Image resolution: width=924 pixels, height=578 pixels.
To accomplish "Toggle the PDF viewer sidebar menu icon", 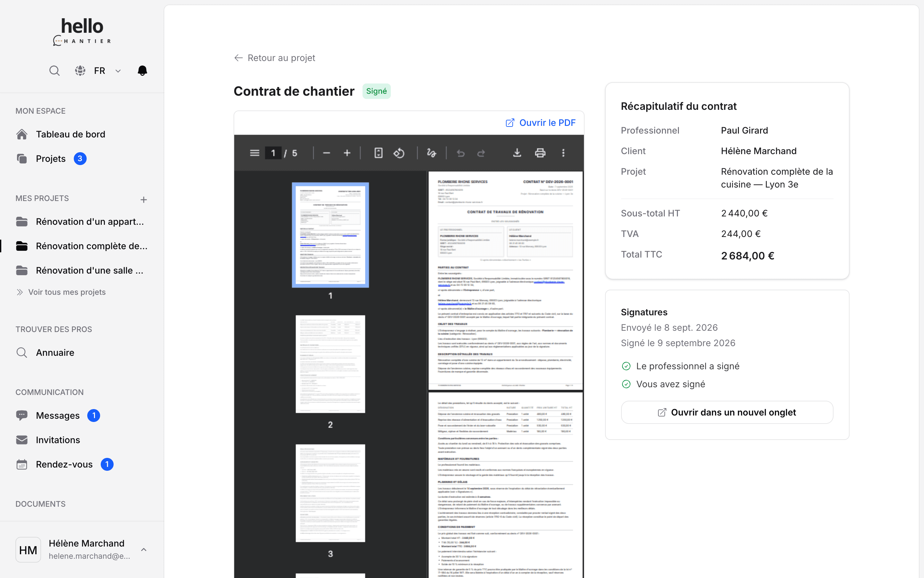I will (255, 153).
